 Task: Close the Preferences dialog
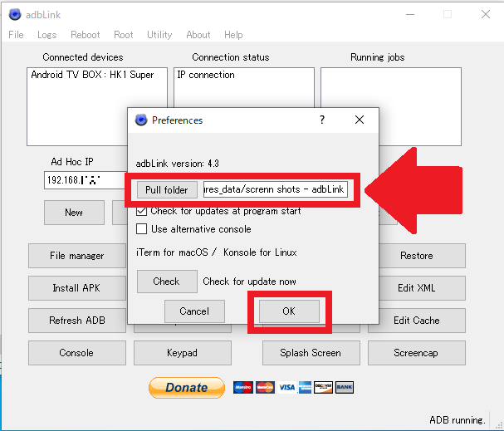pos(360,120)
